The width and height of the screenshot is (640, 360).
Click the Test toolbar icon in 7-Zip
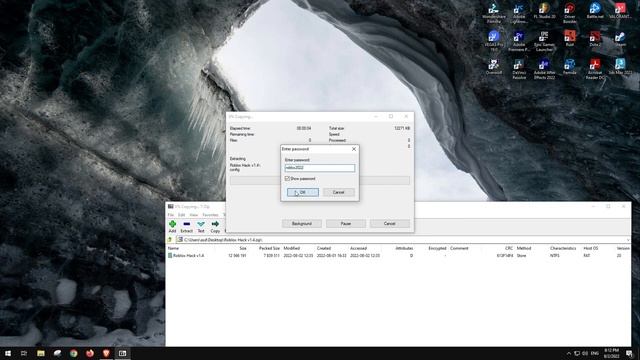coord(201,226)
